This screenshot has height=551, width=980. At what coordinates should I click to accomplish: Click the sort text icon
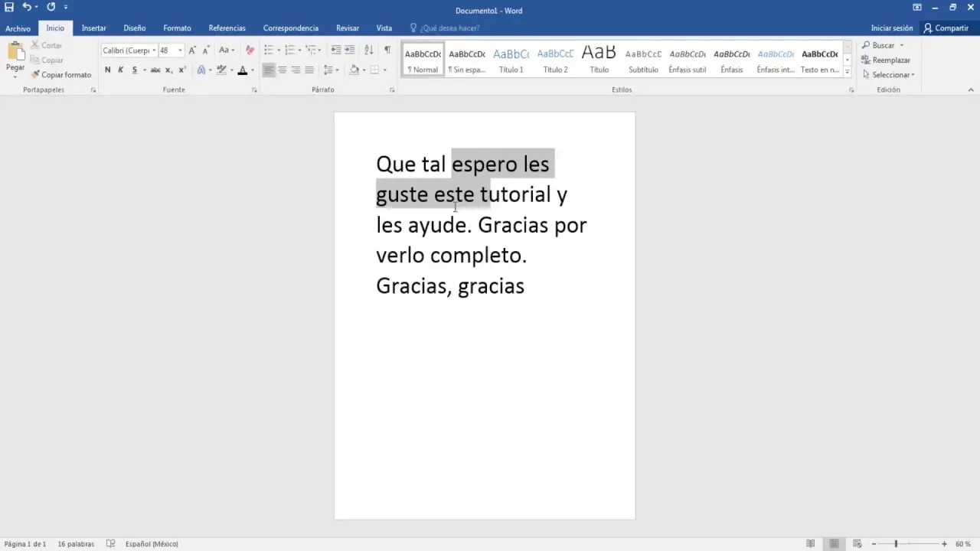click(x=368, y=51)
